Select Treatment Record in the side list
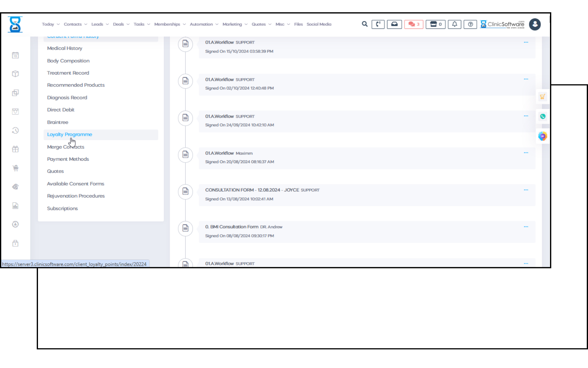Viewport: 588px width, 368px height. [68, 73]
